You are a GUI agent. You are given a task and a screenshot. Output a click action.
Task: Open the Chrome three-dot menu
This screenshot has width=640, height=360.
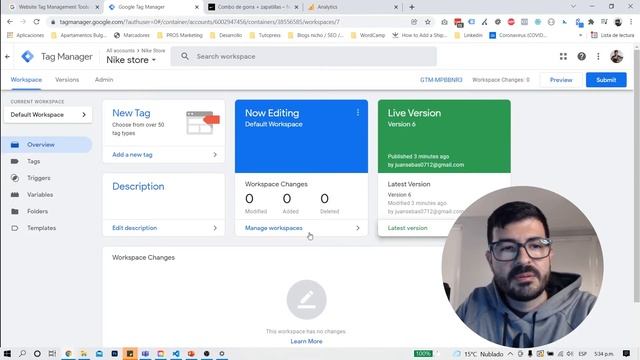pyautogui.click(x=631, y=22)
